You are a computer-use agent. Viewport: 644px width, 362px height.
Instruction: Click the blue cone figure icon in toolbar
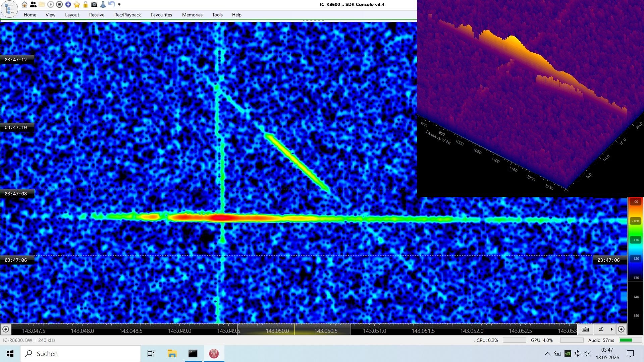point(103,4)
